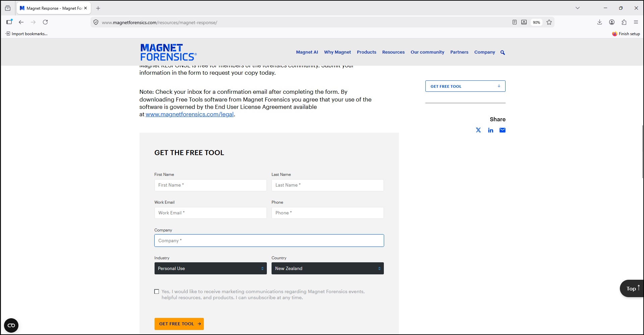Viewport: 644px width, 335px height.
Task: Submit the orange GET FREE TOOL button
Action: 179,324
